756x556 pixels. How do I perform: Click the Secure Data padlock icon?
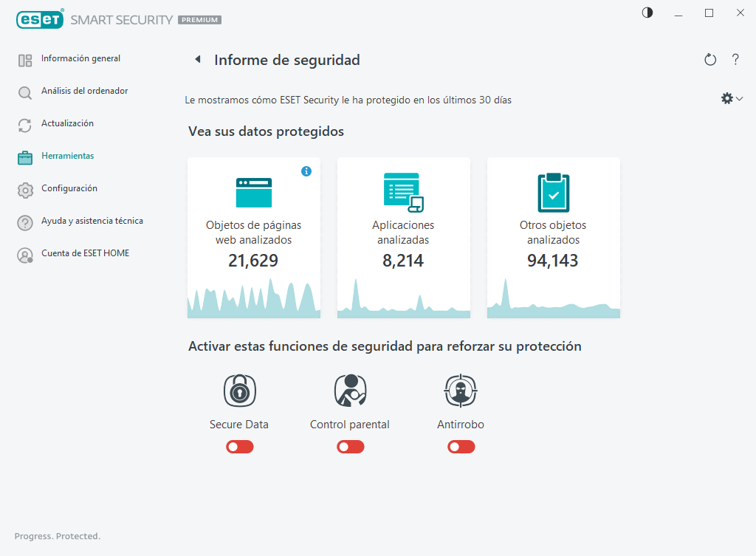coord(239,390)
